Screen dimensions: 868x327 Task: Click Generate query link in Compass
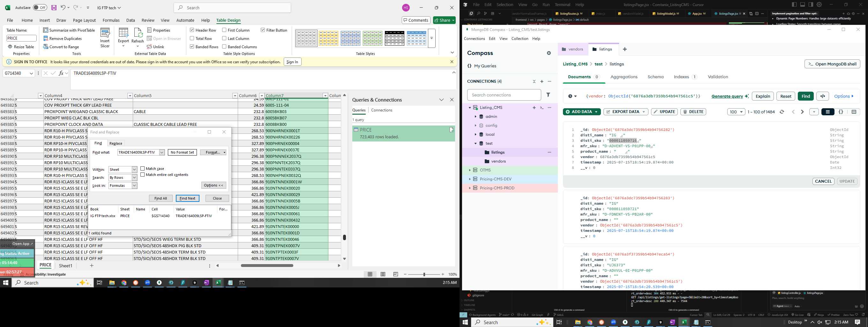click(727, 96)
